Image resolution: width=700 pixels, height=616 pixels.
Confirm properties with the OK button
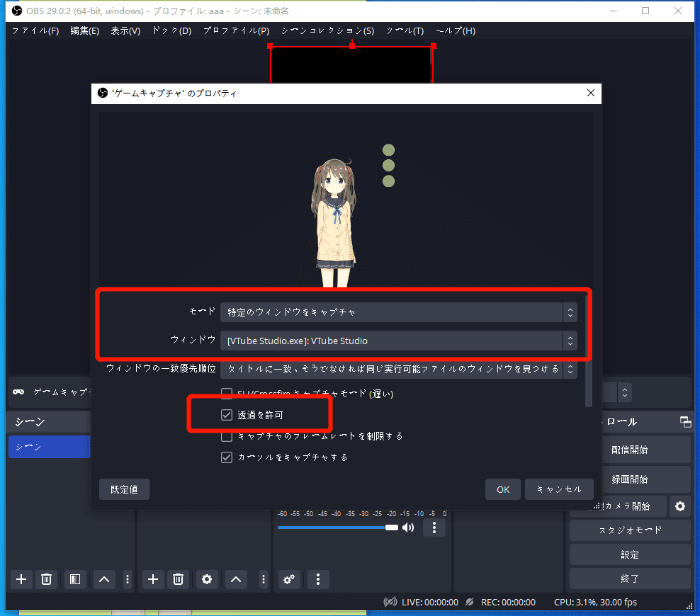click(502, 489)
